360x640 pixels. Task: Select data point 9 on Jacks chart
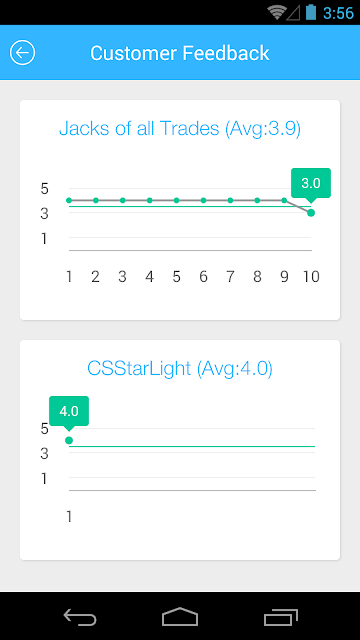tap(284, 200)
